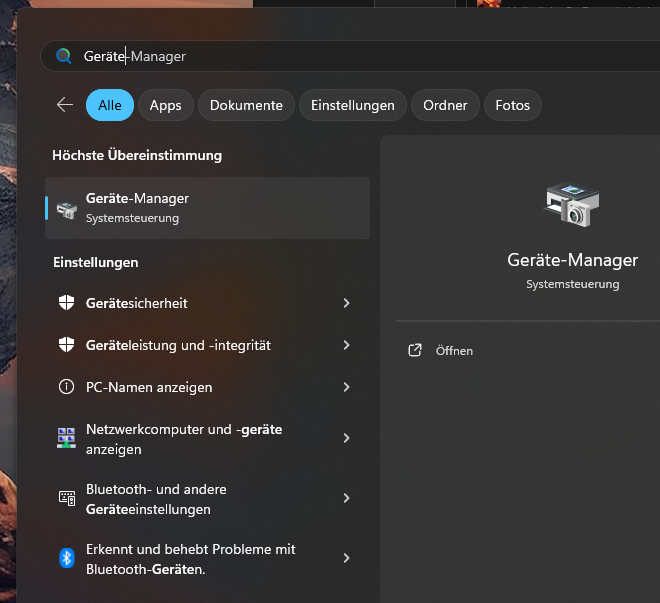Expand the Netzwerkcomputer und -geräte chevron
Image resolution: width=660 pixels, height=603 pixels.
click(346, 438)
